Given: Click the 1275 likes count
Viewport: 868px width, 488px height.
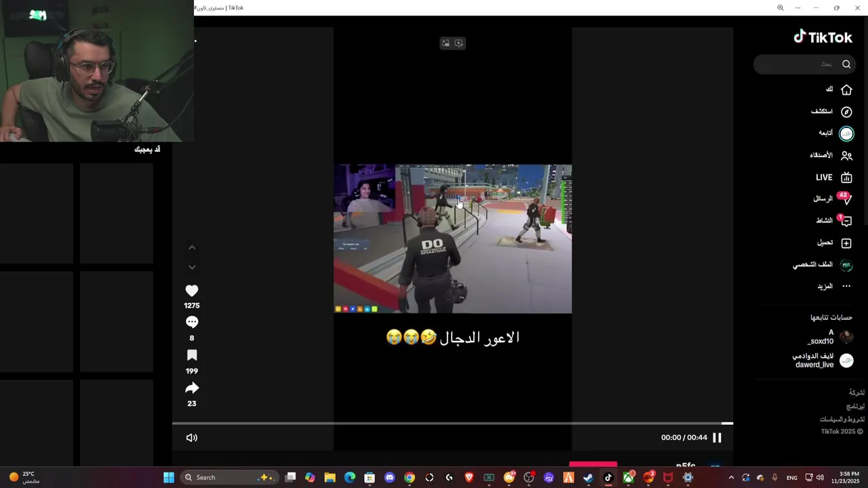Looking at the screenshot, I should coord(192,306).
